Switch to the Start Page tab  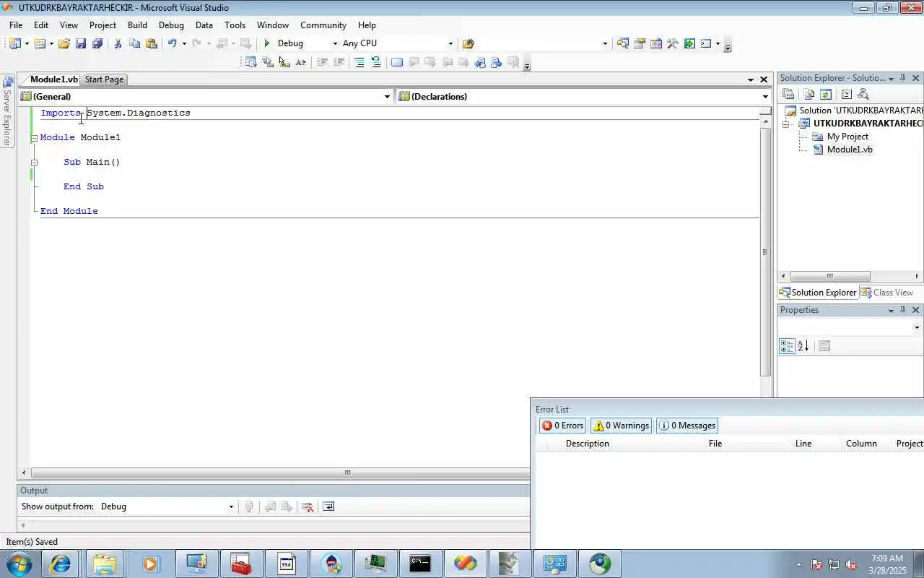[x=104, y=79]
